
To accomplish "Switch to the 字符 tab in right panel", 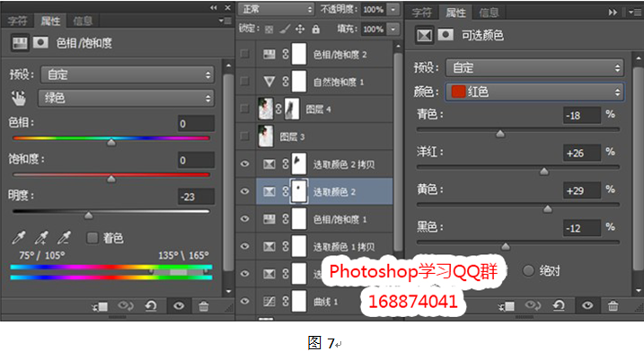I will [423, 13].
